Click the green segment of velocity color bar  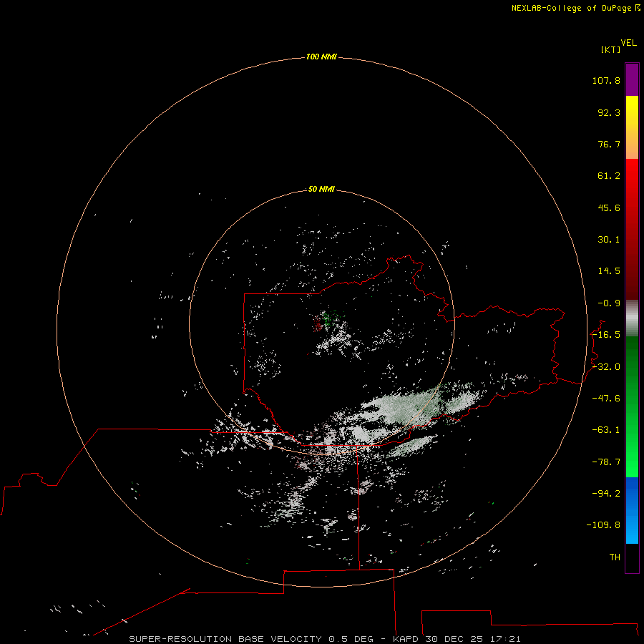(x=632, y=406)
